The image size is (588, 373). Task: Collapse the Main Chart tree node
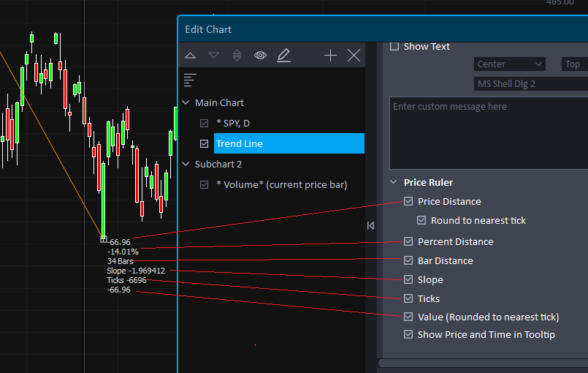coord(186,102)
